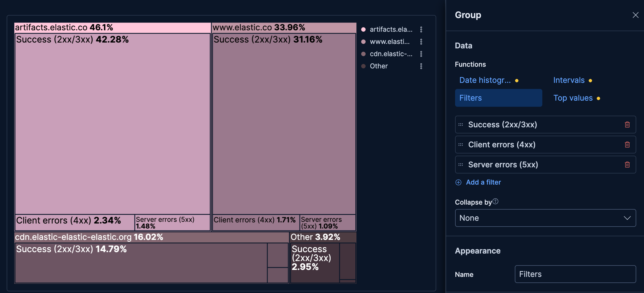The width and height of the screenshot is (644, 293).
Task: Grab the drag handle on Client errors filter
Action: [x=460, y=145]
